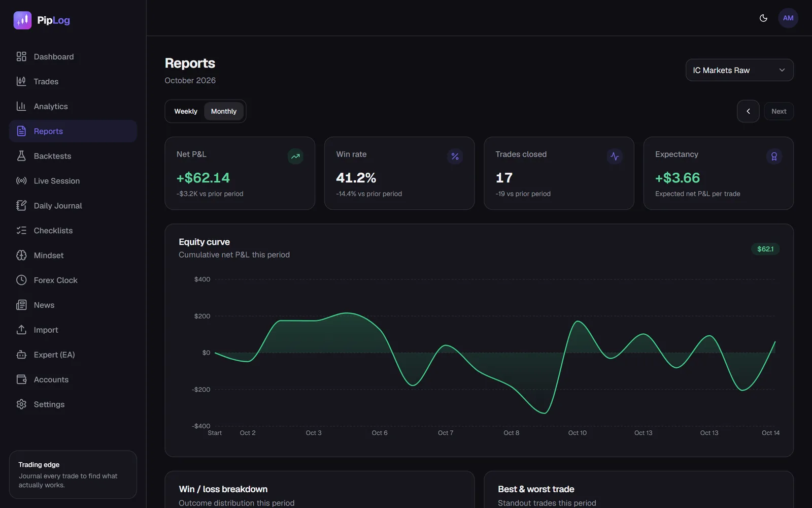This screenshot has height=508, width=812.
Task: Click activity icon on Trades closed card
Action: [615, 156]
